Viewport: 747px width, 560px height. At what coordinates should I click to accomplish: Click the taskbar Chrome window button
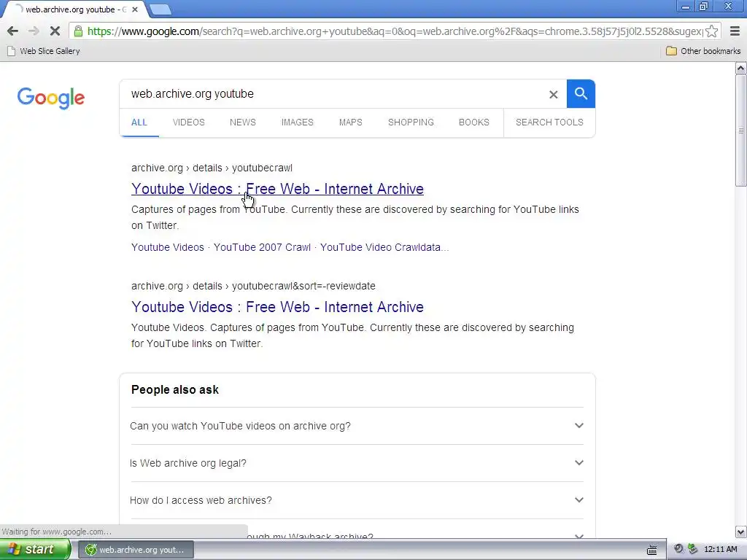[x=136, y=550]
